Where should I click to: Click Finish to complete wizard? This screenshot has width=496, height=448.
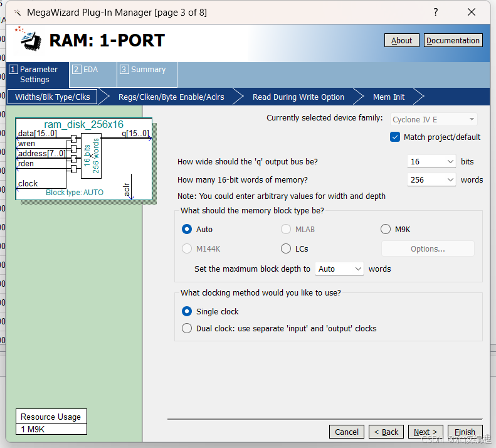click(465, 432)
